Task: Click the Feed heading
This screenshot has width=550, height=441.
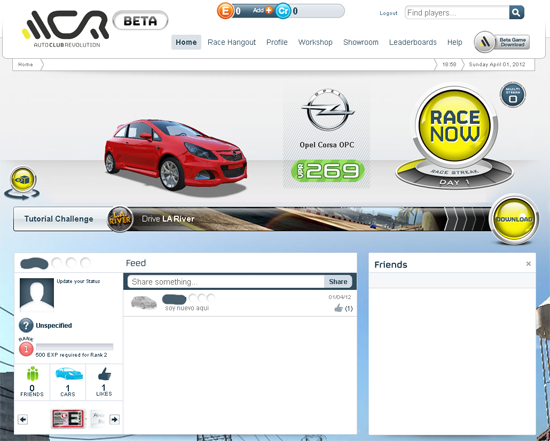Action: click(x=136, y=263)
